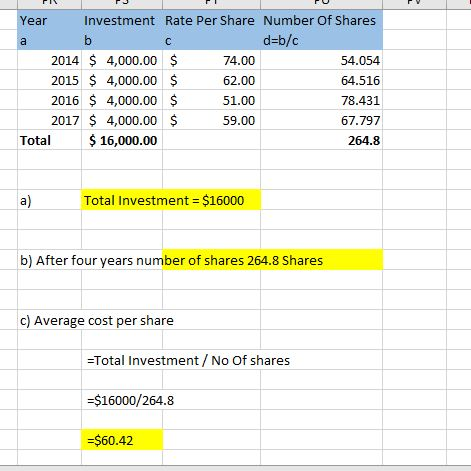The height and width of the screenshot is (471, 471).
Task: Click the 2015 investment $4,000.00 cell
Action: point(122,80)
